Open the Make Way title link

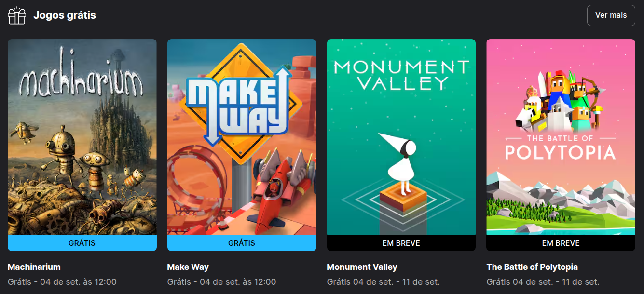click(188, 267)
